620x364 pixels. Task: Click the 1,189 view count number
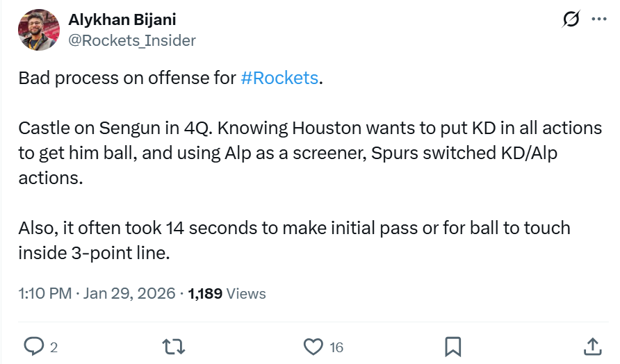pos(205,293)
